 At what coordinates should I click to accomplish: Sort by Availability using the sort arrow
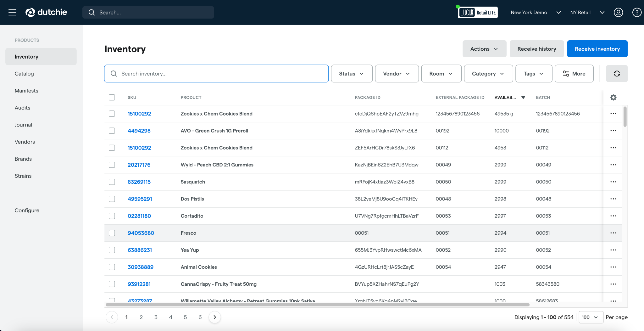tap(523, 98)
